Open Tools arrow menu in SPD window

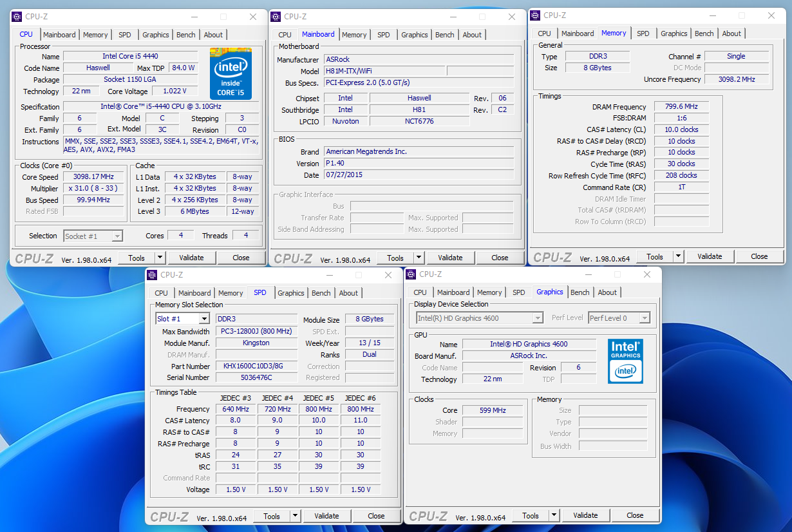pyautogui.click(x=295, y=516)
